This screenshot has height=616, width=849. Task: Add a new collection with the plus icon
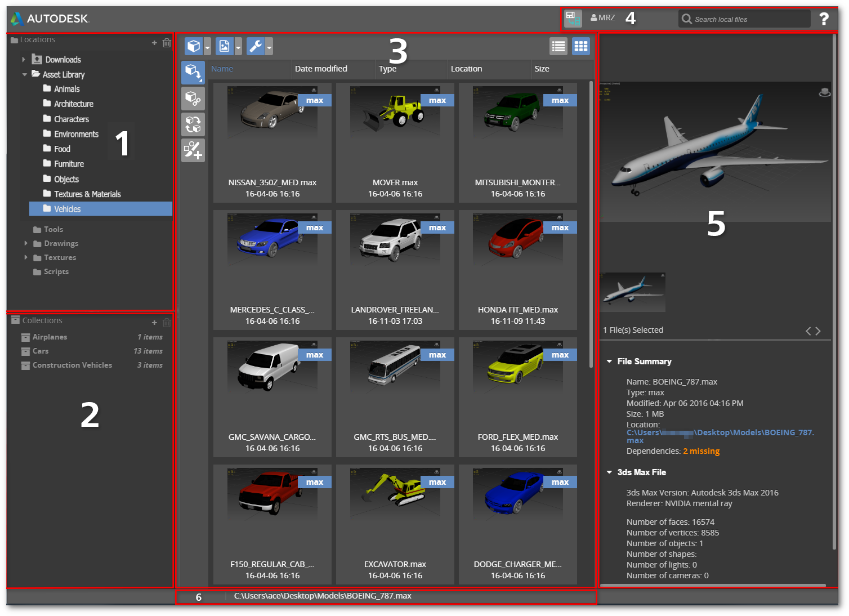click(x=154, y=323)
